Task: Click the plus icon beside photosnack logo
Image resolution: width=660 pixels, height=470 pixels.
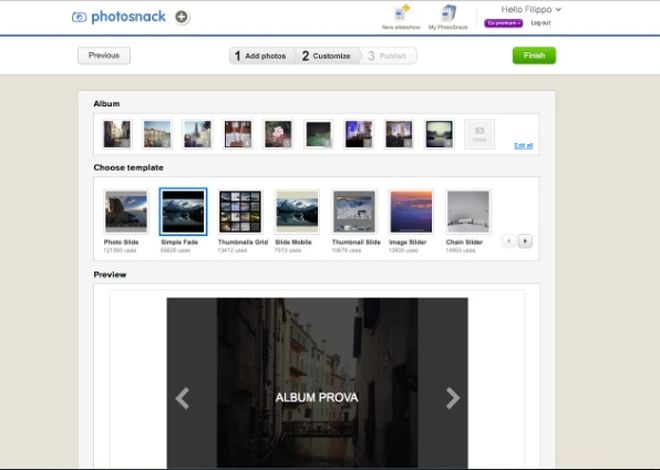Action: tap(181, 17)
